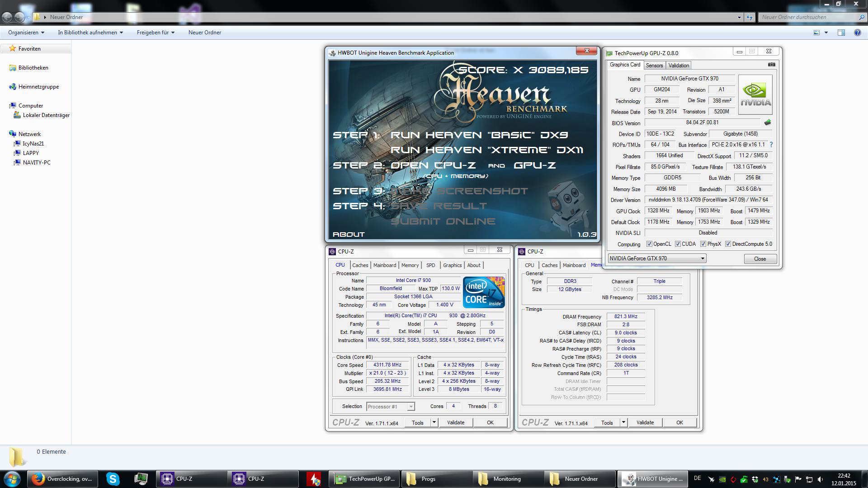Open the Freigeben für dropdown
868x488 pixels.
156,33
